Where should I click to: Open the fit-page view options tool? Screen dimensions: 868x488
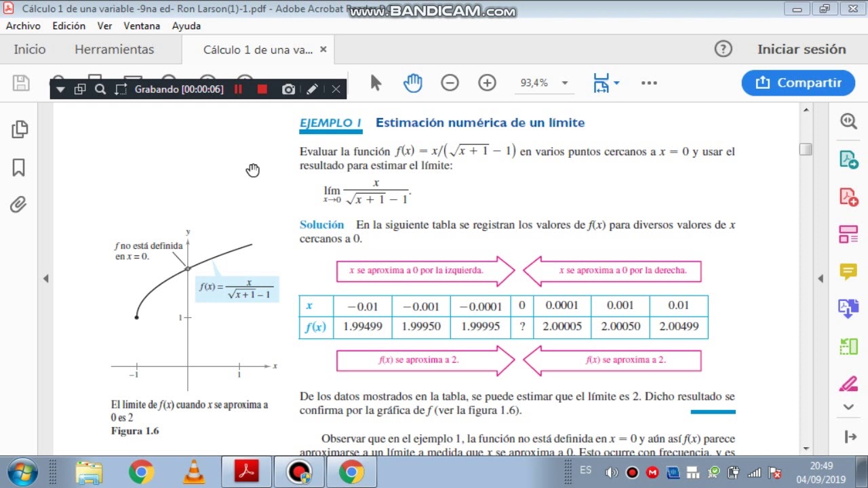tap(601, 83)
